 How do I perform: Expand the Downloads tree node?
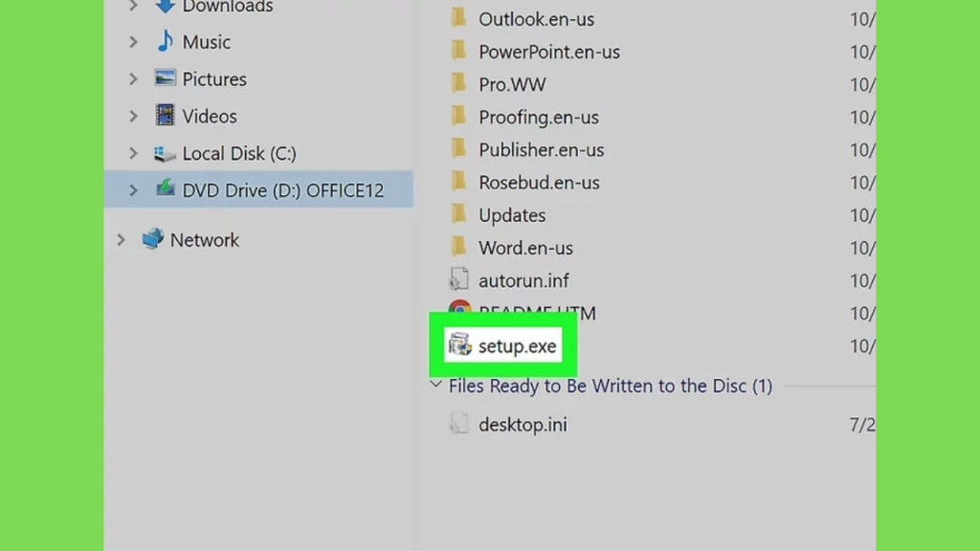point(133,6)
